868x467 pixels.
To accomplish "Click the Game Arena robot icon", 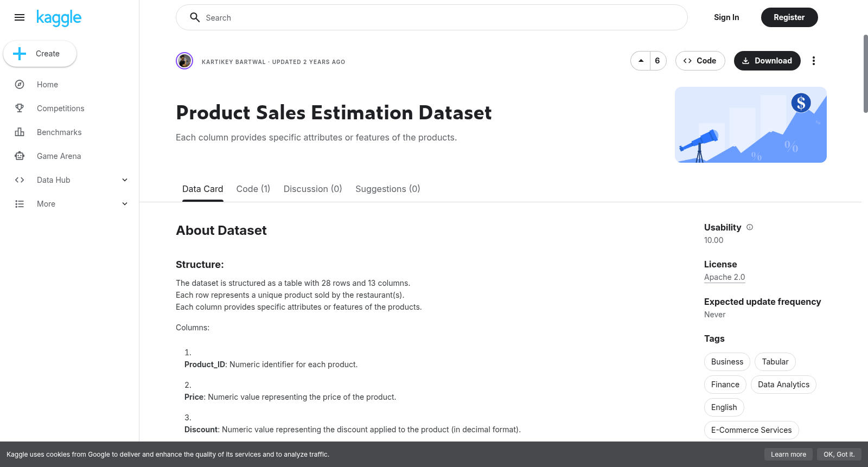I will (x=20, y=156).
